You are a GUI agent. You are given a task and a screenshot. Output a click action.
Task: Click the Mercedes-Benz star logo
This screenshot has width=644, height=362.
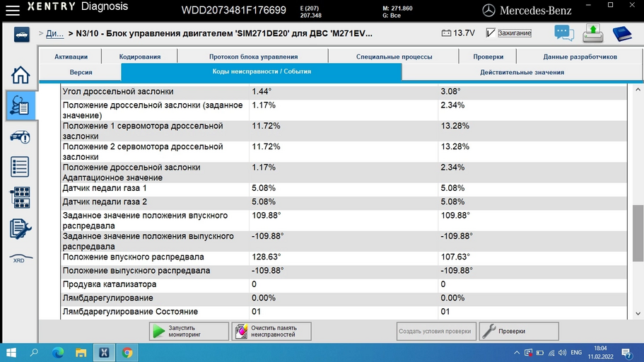pos(488,11)
